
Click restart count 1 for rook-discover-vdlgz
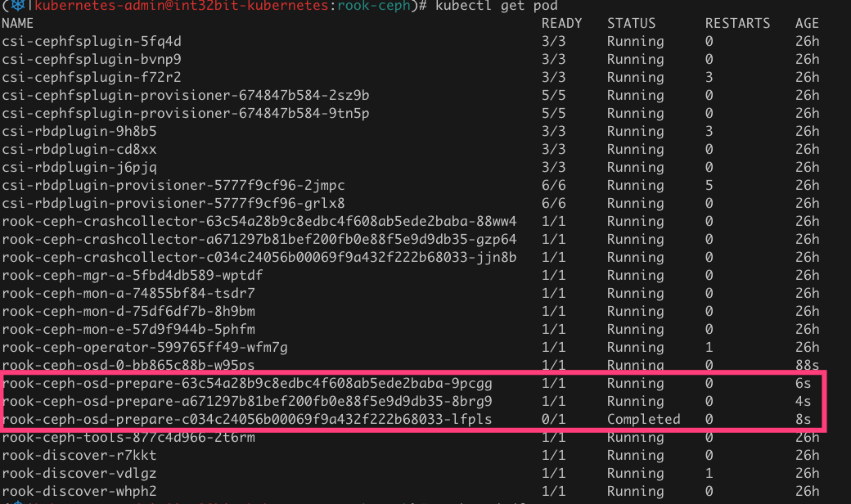(709, 473)
